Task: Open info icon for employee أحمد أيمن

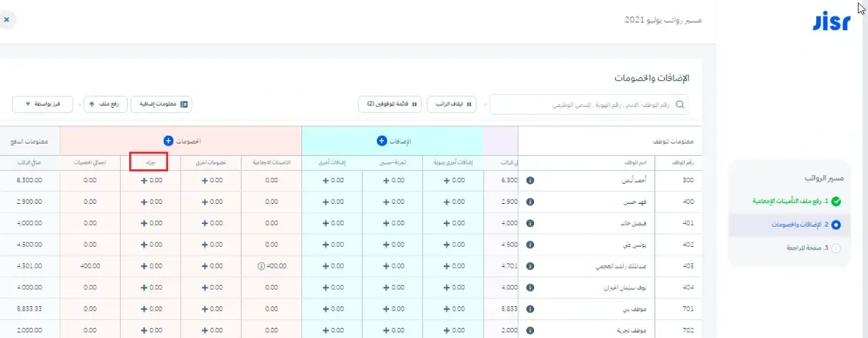Action: point(530,181)
